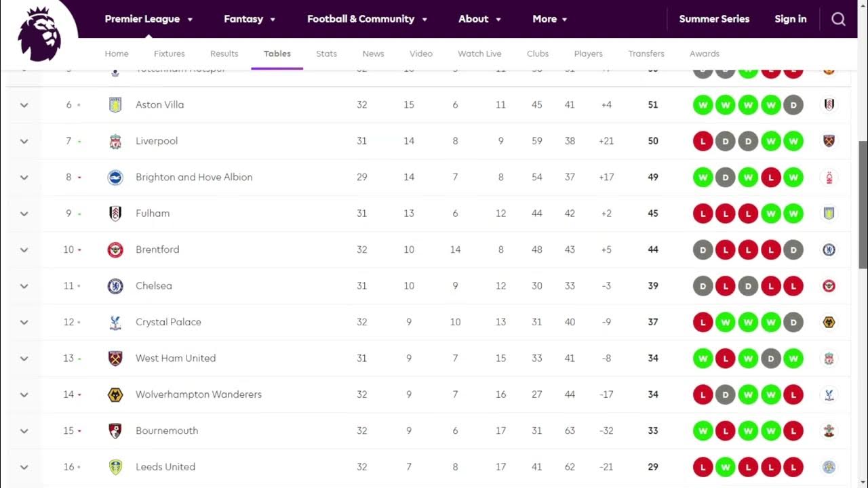The height and width of the screenshot is (488, 868).
Task: Click the Crystal Palace club badge
Action: (115, 322)
